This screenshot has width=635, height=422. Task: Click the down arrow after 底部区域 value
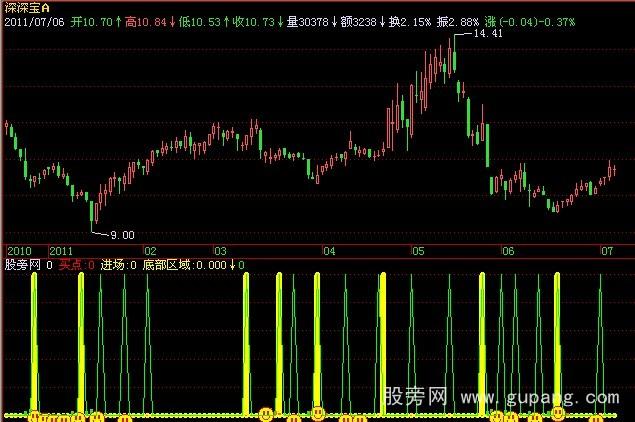click(x=233, y=265)
